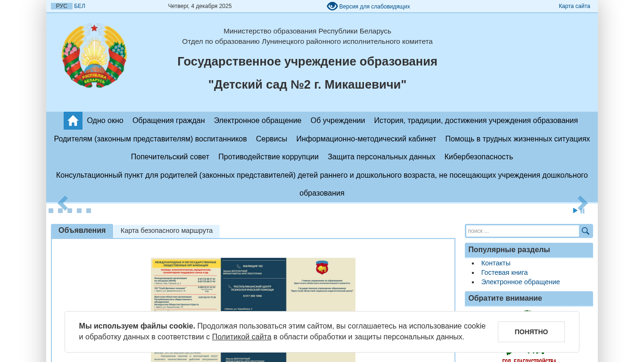Open Контакты in popular sections
Viewport: 644px width, 362px height.
[x=495, y=263]
